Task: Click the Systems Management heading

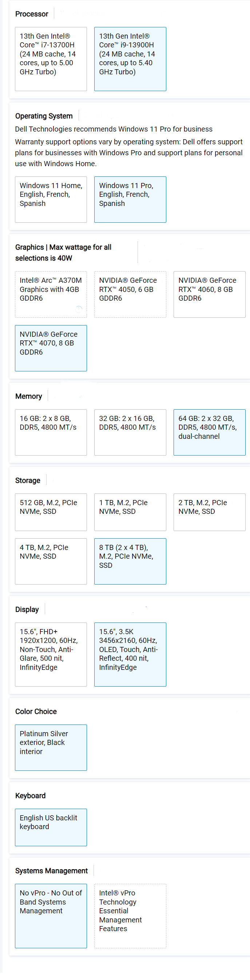Action: click(x=51, y=871)
